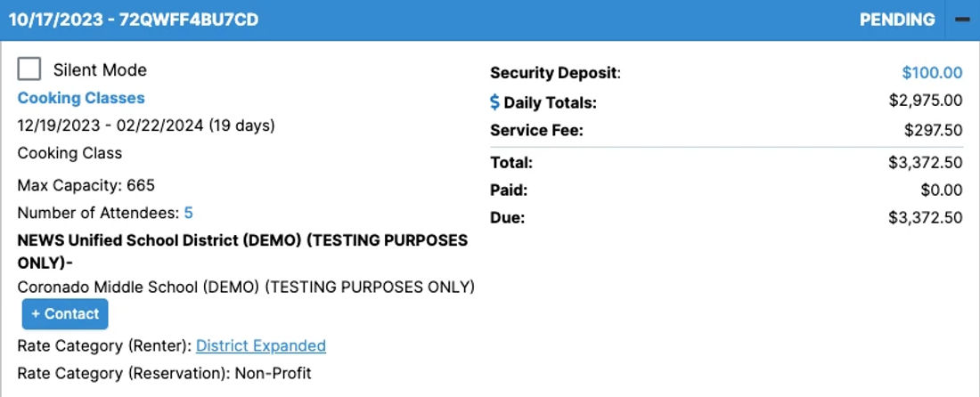Click the Total amount $3,372.50
The width and height of the screenshot is (980, 397).
pyautogui.click(x=926, y=163)
